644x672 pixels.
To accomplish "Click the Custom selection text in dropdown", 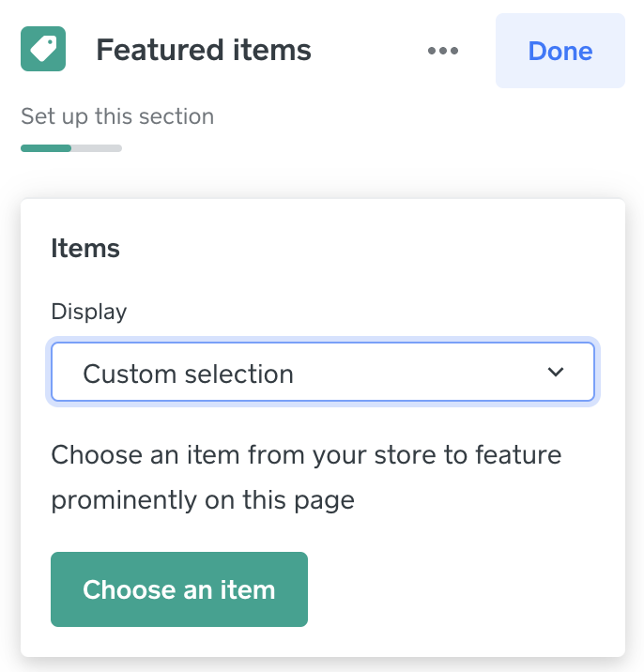I will click(189, 374).
